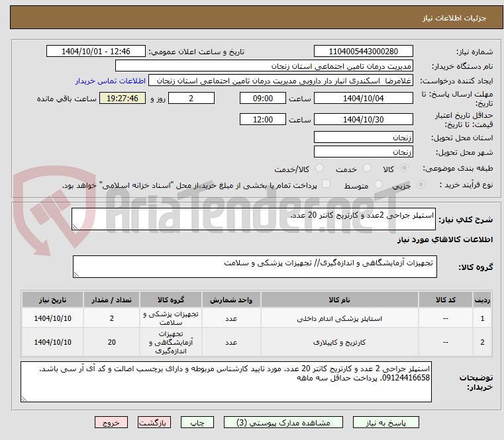504x440 pixels.
Task: Click the توضیحات خریدار text area
Action: (x=226, y=382)
